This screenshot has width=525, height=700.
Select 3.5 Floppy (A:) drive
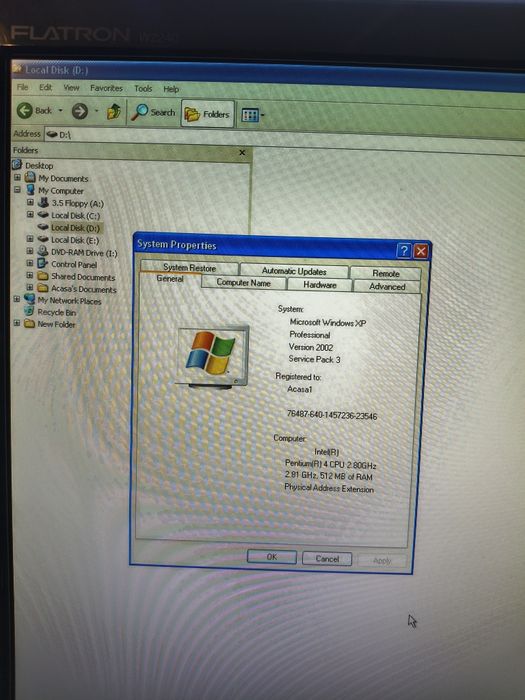(x=78, y=203)
